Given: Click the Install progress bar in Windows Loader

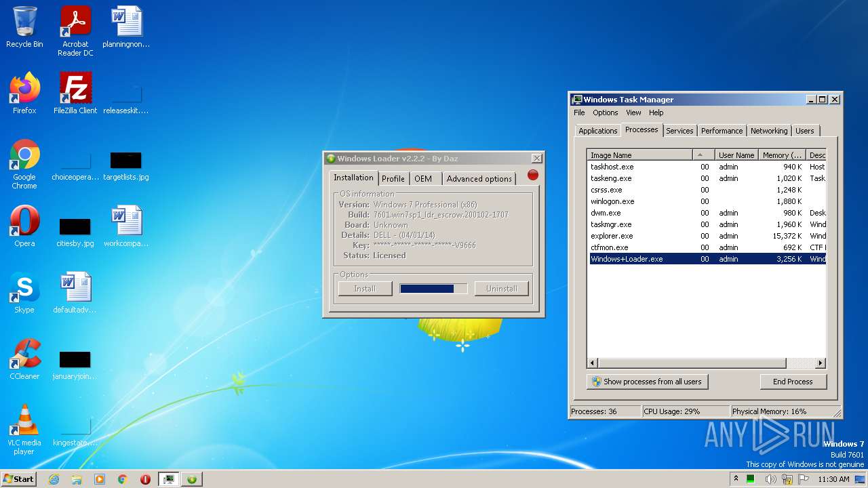Looking at the screenshot, I should pyautogui.click(x=433, y=289).
